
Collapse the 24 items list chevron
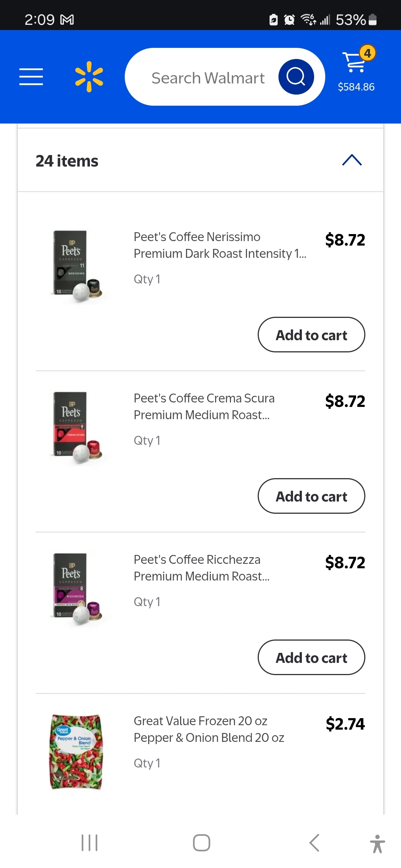coord(352,160)
